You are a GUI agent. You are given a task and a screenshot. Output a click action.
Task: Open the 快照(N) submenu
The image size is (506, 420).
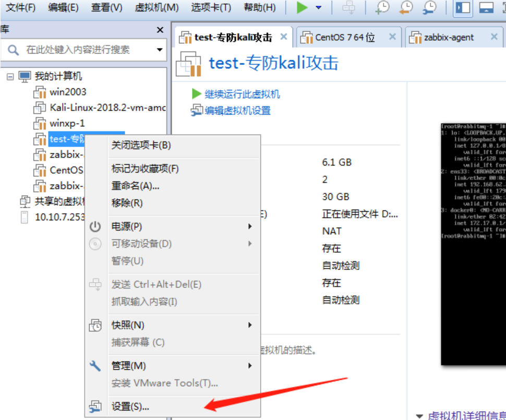tap(184, 325)
